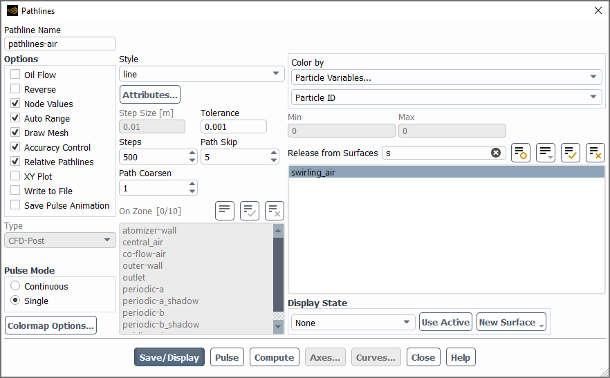Deselect all zones in On Zone list
Screen dimensions: 610x378
274,211
